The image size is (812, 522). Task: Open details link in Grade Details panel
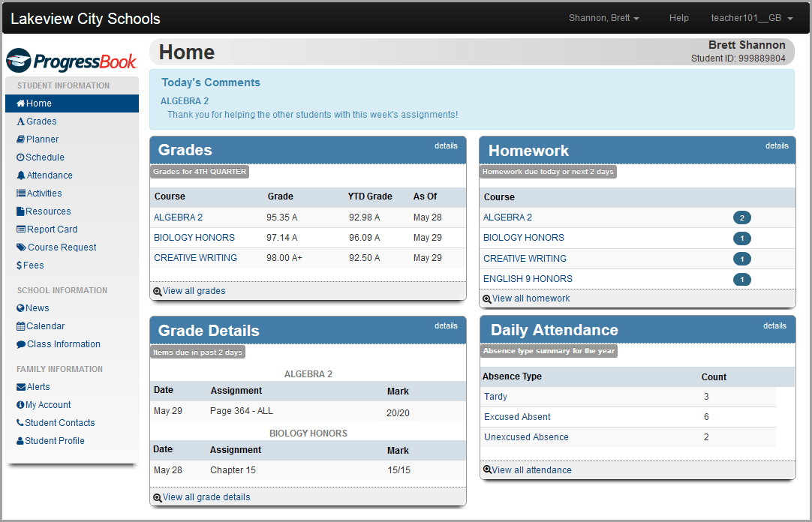pyautogui.click(x=446, y=326)
